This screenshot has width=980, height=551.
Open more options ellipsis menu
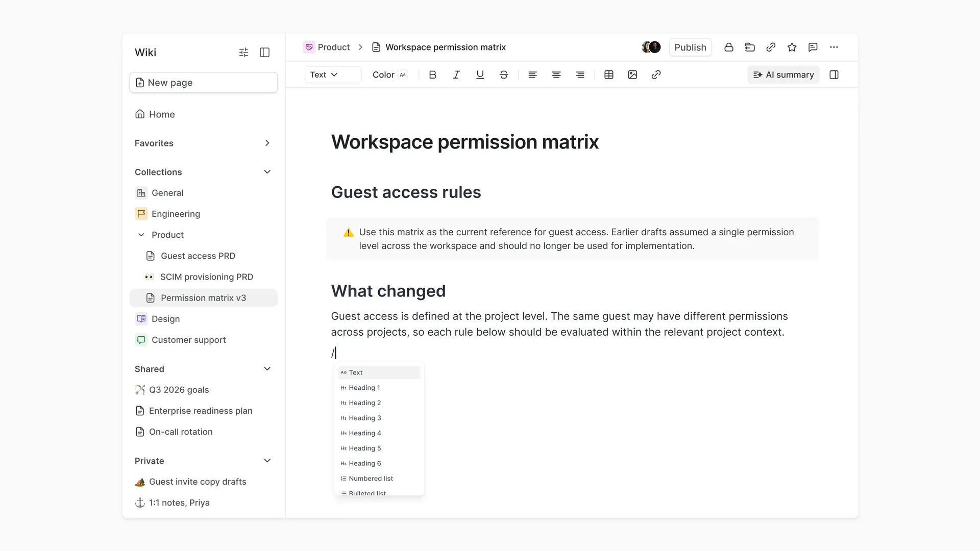click(x=834, y=47)
